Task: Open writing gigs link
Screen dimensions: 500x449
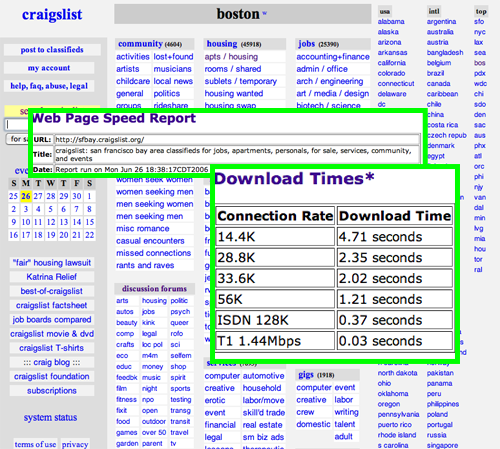Action: coord(346,412)
